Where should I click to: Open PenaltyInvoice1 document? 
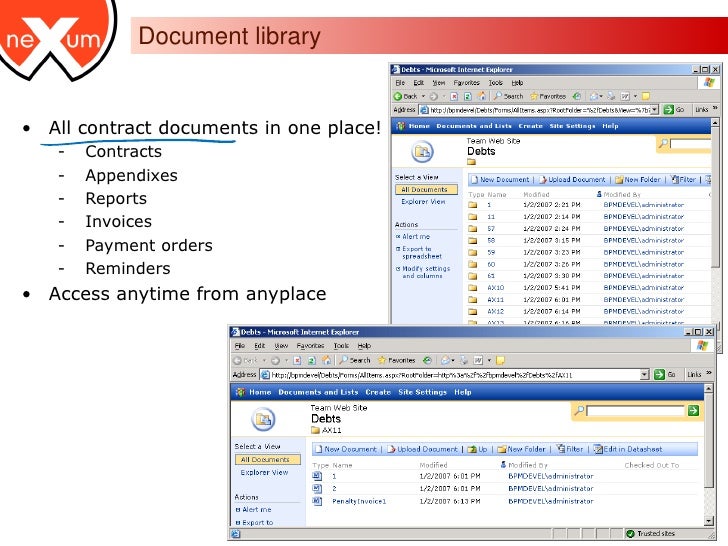click(x=359, y=501)
